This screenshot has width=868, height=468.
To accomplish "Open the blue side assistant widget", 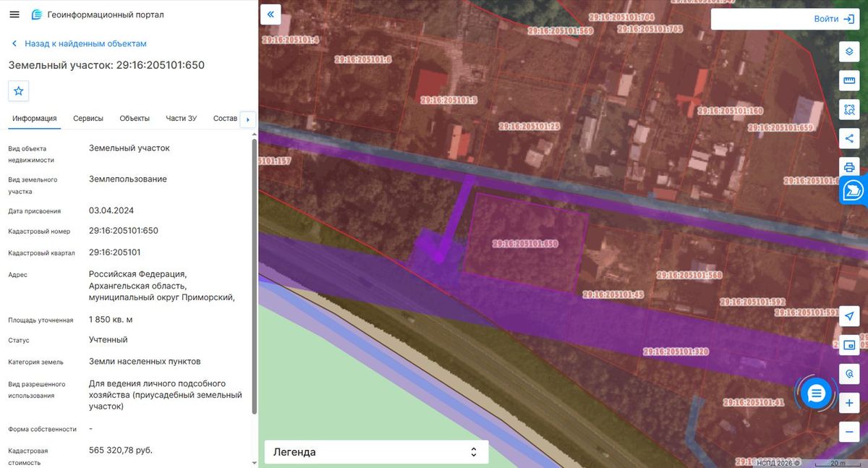I will (854, 191).
